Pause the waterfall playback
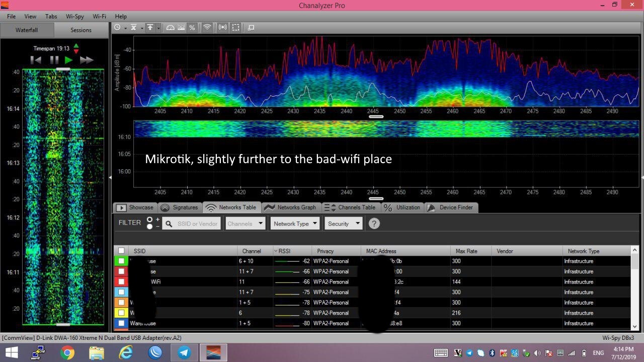This screenshot has height=362, width=644. [x=54, y=60]
